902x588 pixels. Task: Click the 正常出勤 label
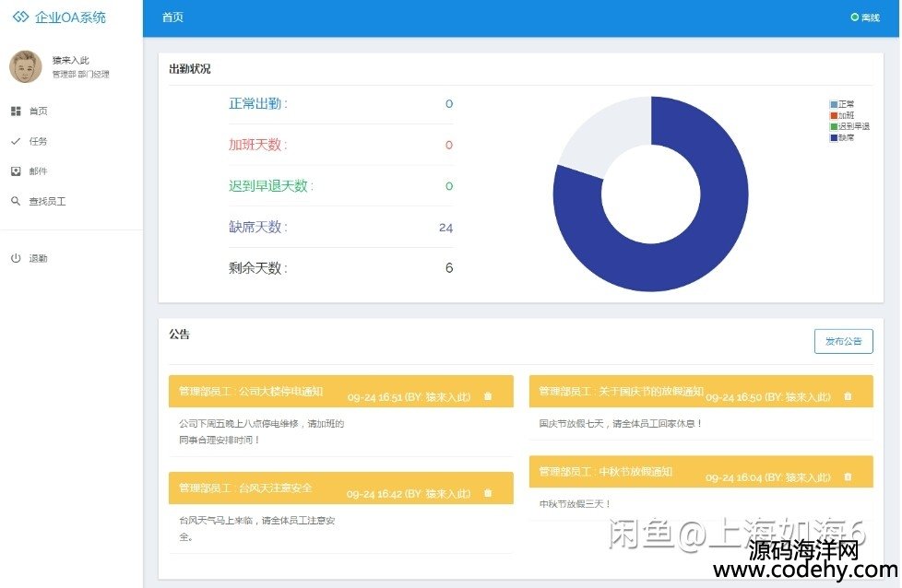257,103
